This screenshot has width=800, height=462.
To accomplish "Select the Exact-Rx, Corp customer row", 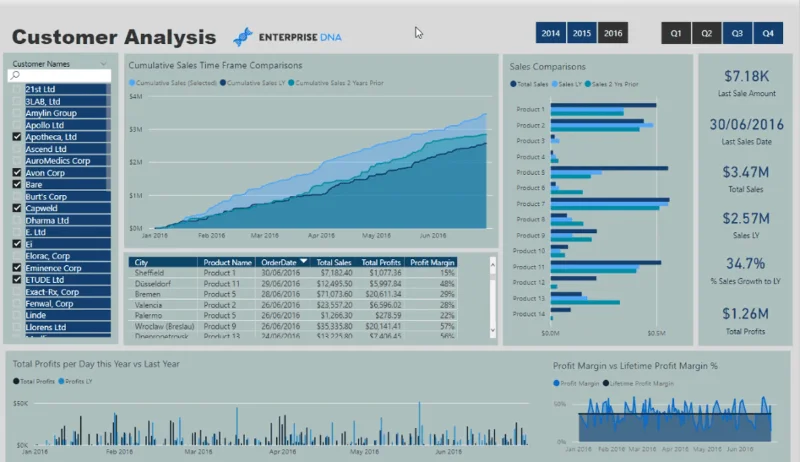I will [x=67, y=292].
